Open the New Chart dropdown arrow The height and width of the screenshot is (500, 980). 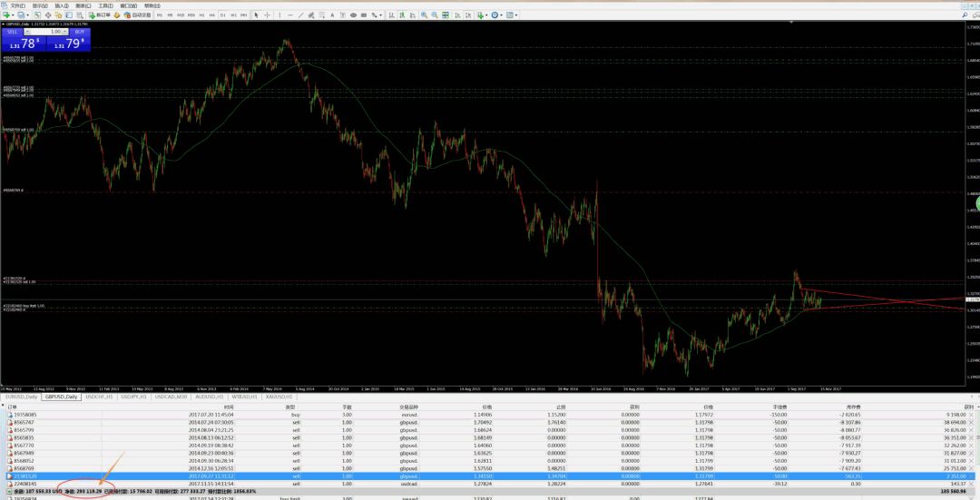[13, 15]
